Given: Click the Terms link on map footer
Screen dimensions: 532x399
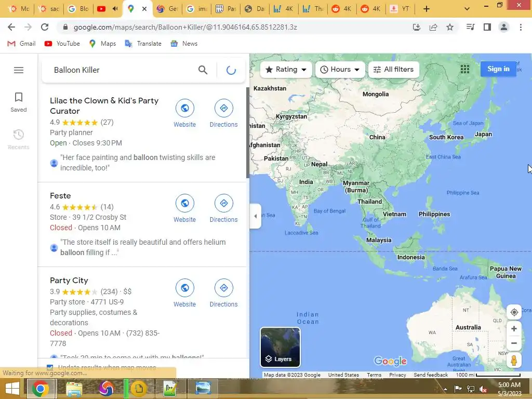Looking at the screenshot, I should [x=374, y=375].
